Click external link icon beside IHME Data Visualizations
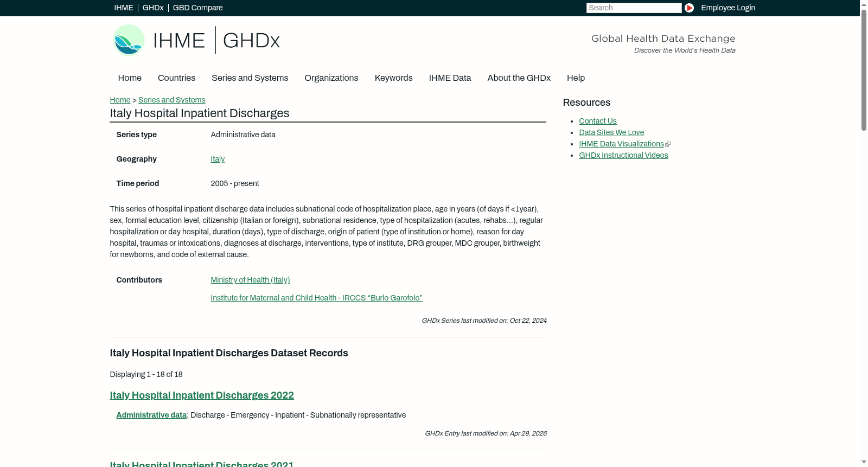Image resolution: width=868 pixels, height=467 pixels. [668, 144]
